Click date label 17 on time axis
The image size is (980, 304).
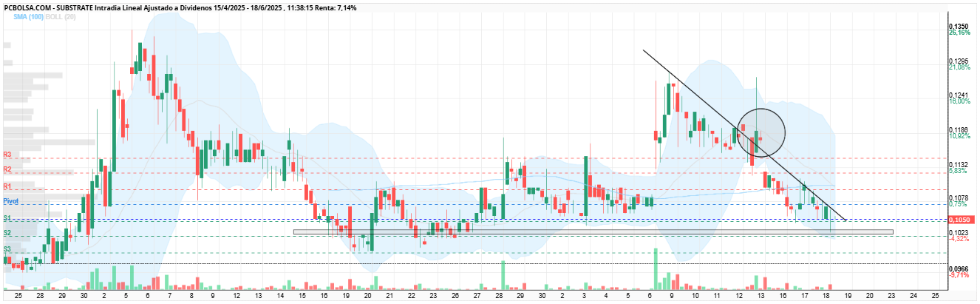(x=804, y=295)
